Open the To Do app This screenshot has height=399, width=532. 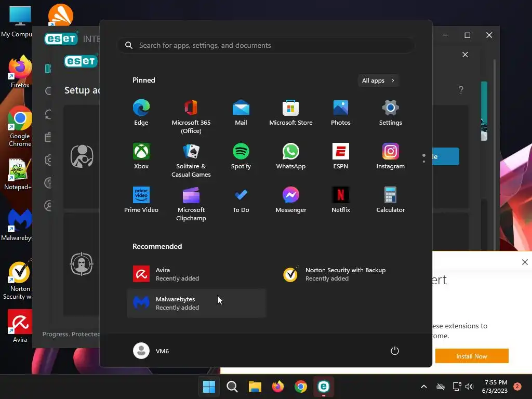(241, 200)
